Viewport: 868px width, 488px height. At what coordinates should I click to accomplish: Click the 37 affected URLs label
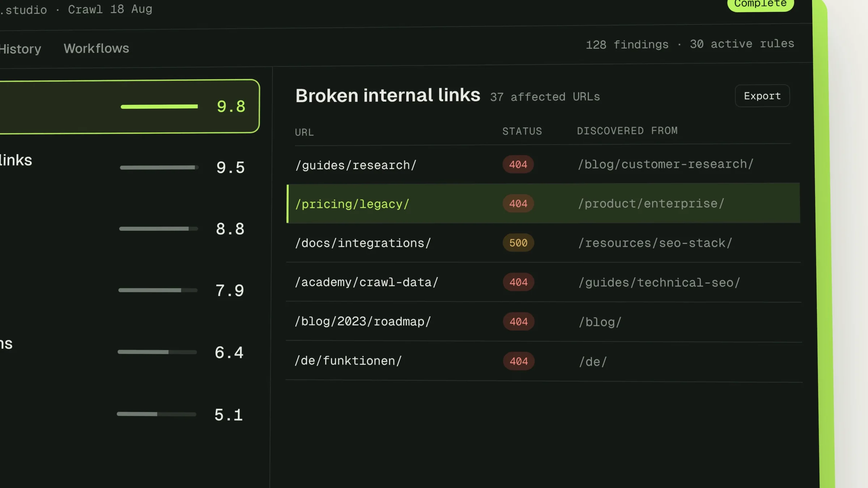click(x=545, y=97)
